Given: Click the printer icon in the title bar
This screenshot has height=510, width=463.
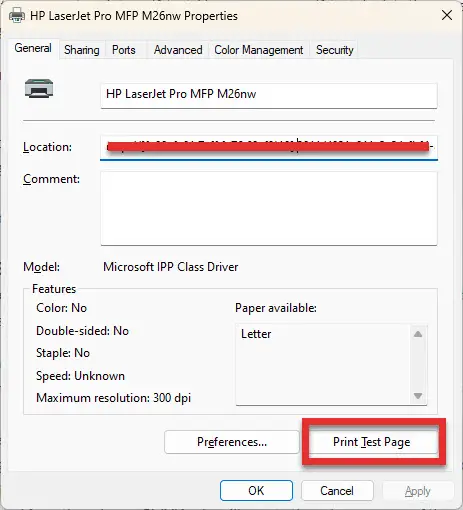Looking at the screenshot, I should (x=17, y=15).
